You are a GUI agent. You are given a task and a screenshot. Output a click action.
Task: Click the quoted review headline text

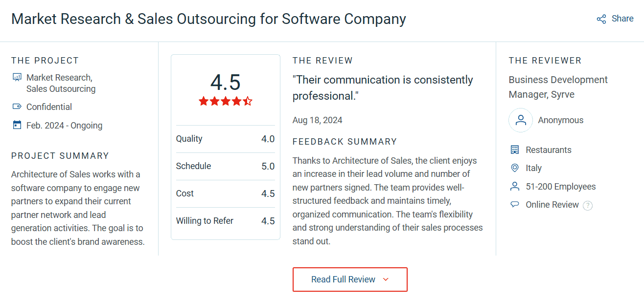point(383,87)
